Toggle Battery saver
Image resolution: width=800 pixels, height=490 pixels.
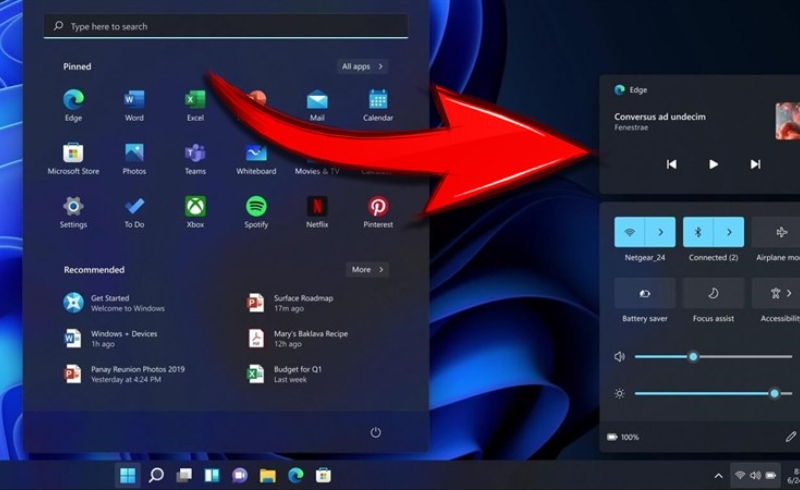pos(645,293)
